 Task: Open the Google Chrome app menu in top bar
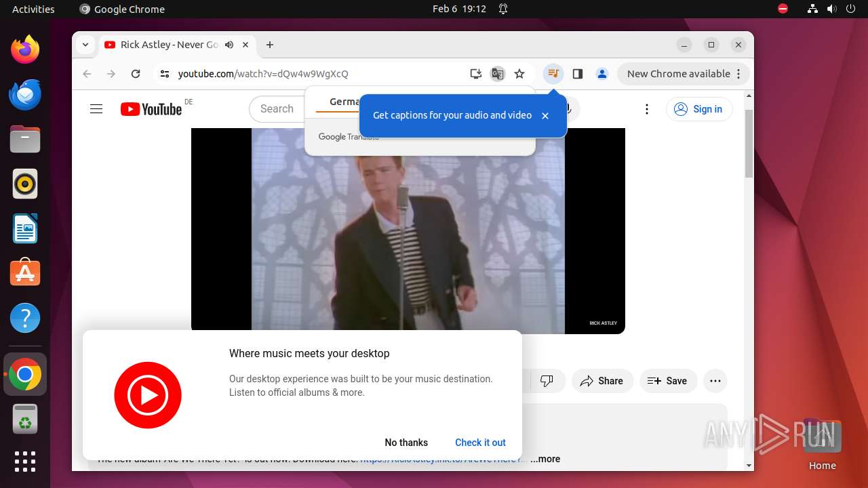[122, 9]
